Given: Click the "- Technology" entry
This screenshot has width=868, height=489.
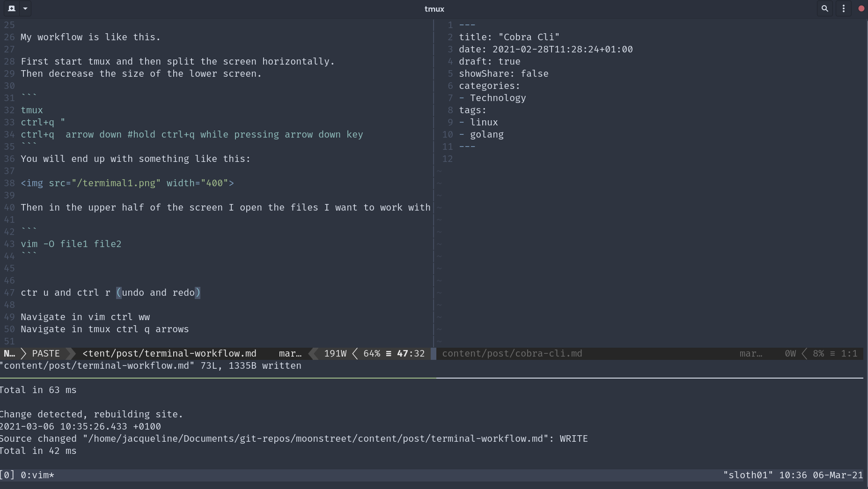Looking at the screenshot, I should coord(493,98).
